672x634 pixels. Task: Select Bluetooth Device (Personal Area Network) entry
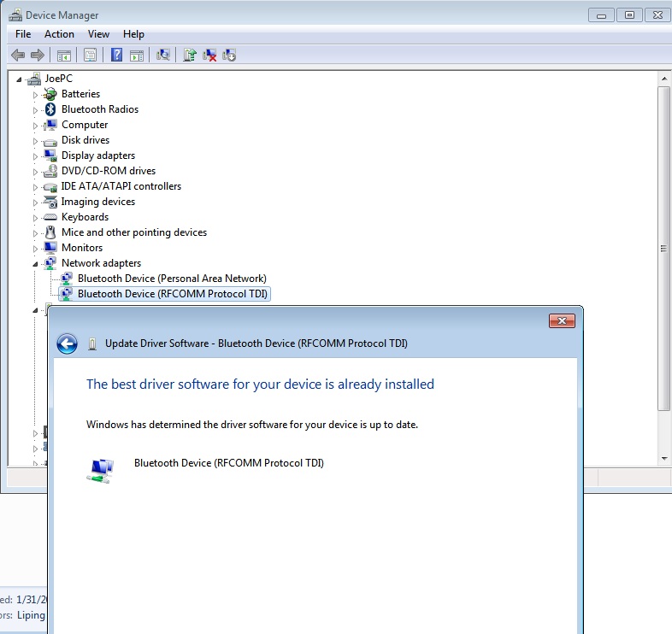tap(172, 279)
